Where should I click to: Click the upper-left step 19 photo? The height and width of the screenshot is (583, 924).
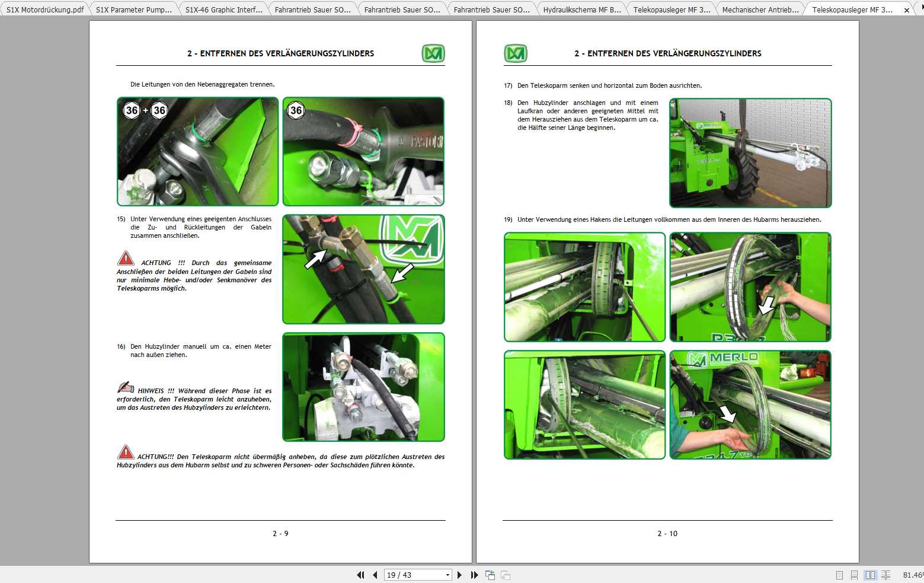[x=584, y=287]
